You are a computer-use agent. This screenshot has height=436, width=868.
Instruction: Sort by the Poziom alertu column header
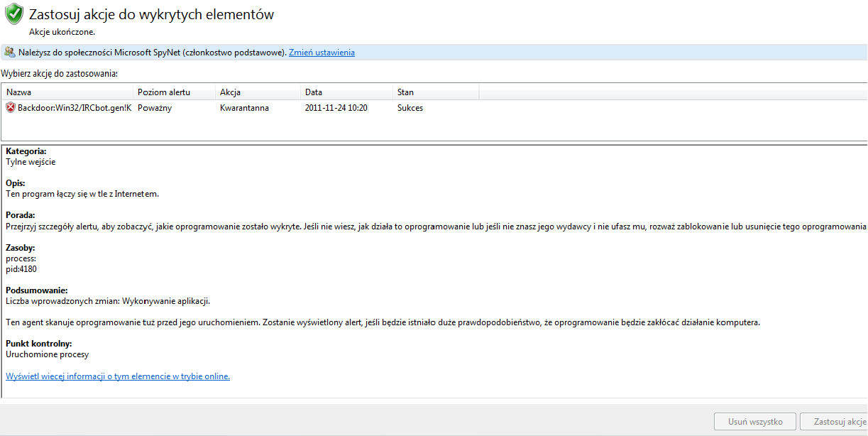(175, 92)
